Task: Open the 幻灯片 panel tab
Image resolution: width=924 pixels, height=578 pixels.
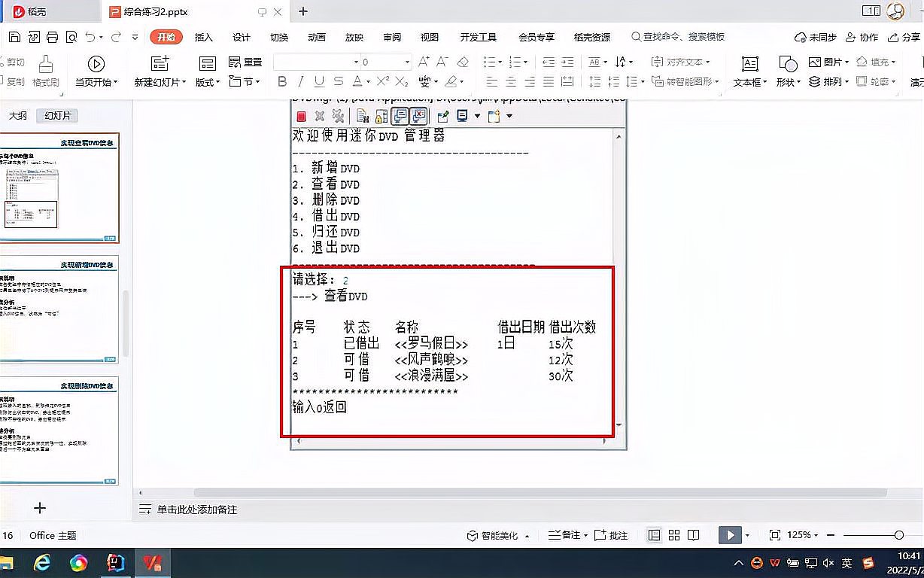Action: 57,116
